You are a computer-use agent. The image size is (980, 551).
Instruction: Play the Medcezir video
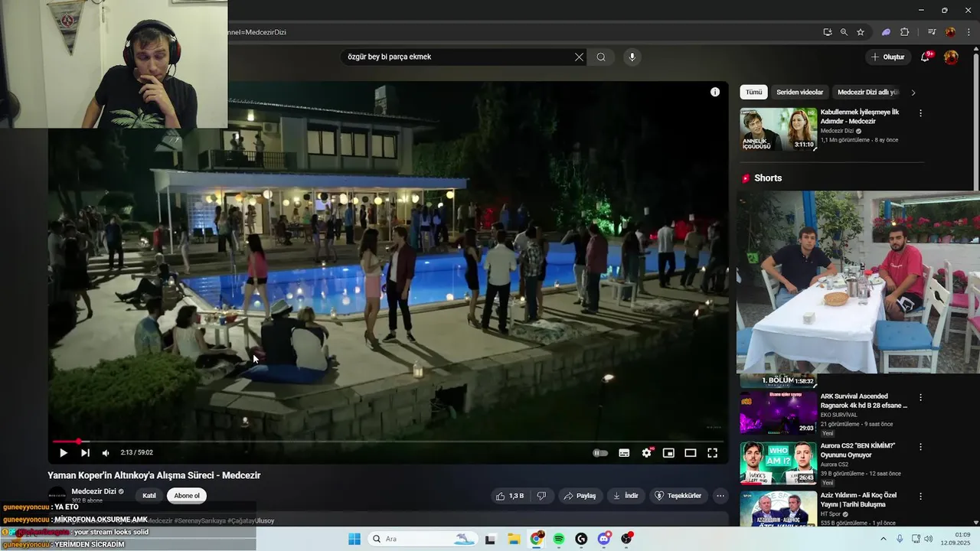coord(64,453)
